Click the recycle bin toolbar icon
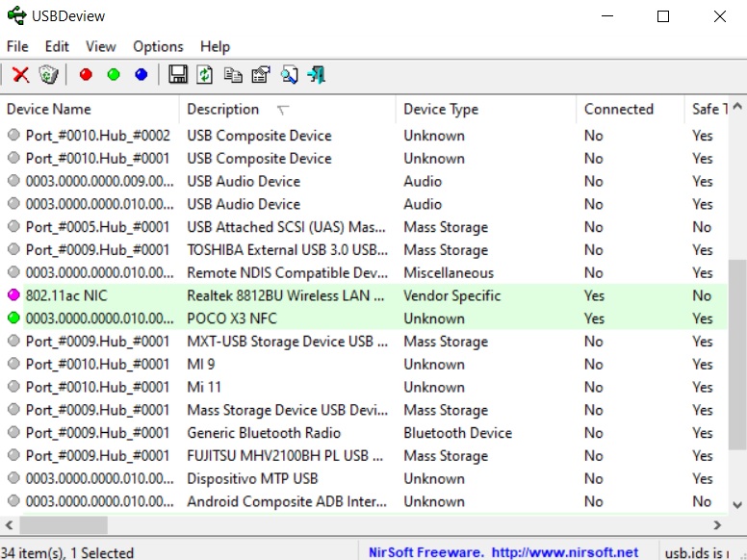The image size is (747, 560). click(48, 75)
